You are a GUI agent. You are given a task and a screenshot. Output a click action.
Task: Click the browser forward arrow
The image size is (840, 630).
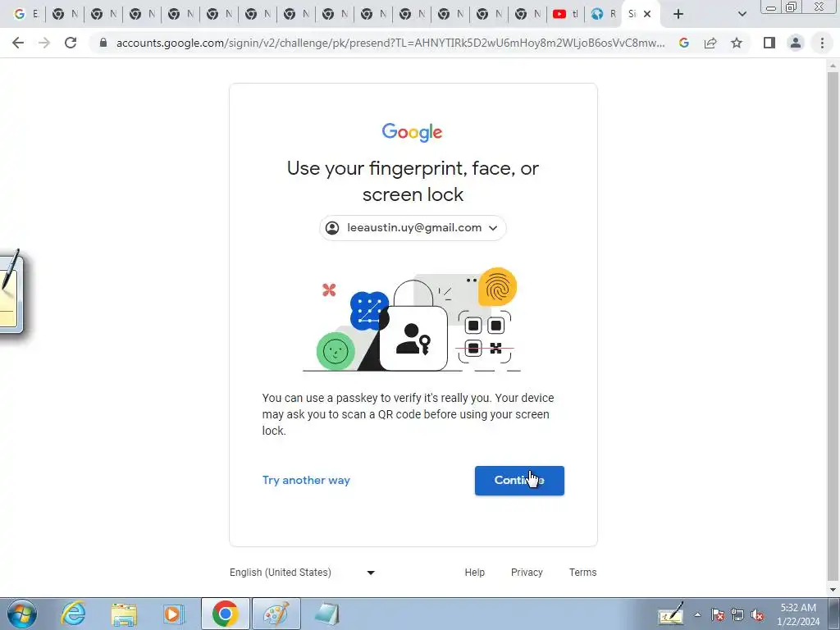44,43
